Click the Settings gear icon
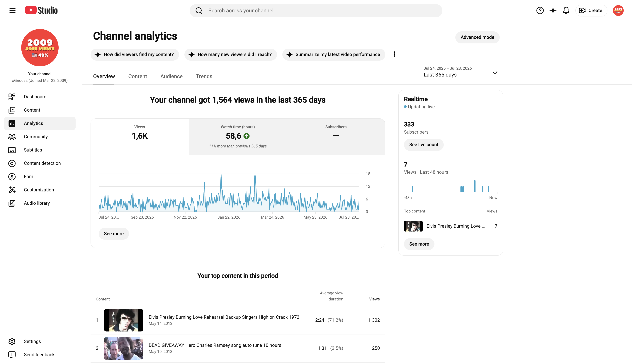The image size is (632, 364). 12,341
